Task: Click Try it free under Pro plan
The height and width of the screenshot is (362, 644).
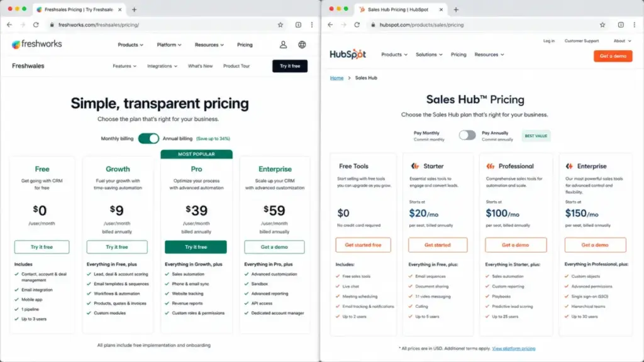Action: click(196, 247)
